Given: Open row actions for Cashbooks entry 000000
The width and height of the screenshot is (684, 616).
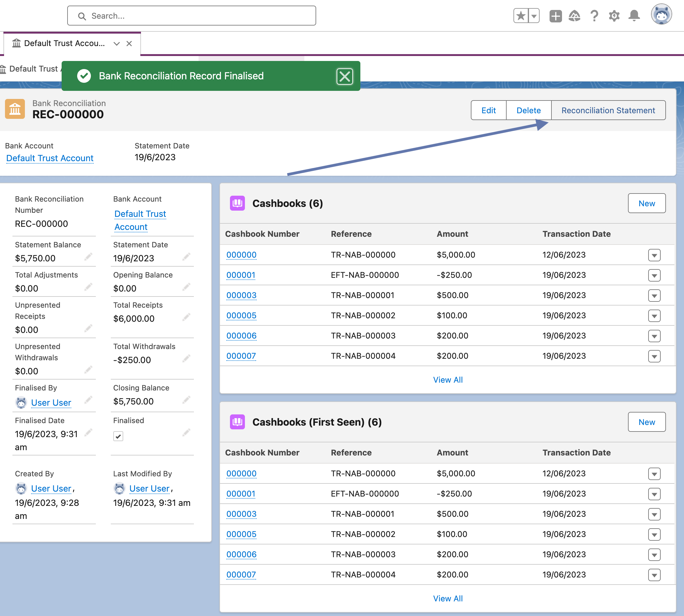Looking at the screenshot, I should point(654,255).
